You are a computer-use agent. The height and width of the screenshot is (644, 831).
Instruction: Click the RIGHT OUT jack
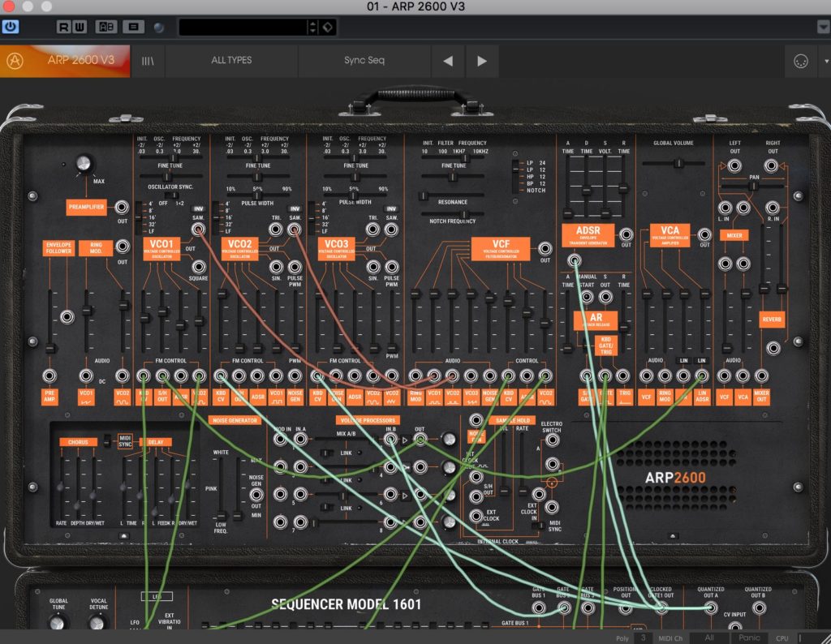[771, 166]
